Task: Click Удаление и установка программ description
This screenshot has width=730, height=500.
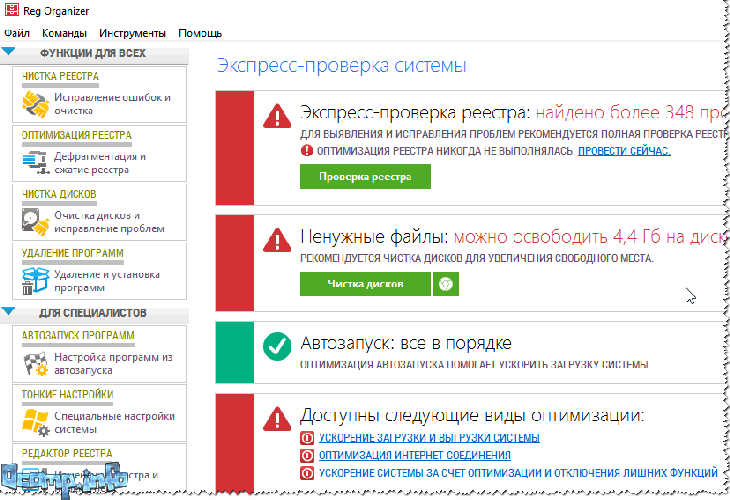Action: [107, 281]
